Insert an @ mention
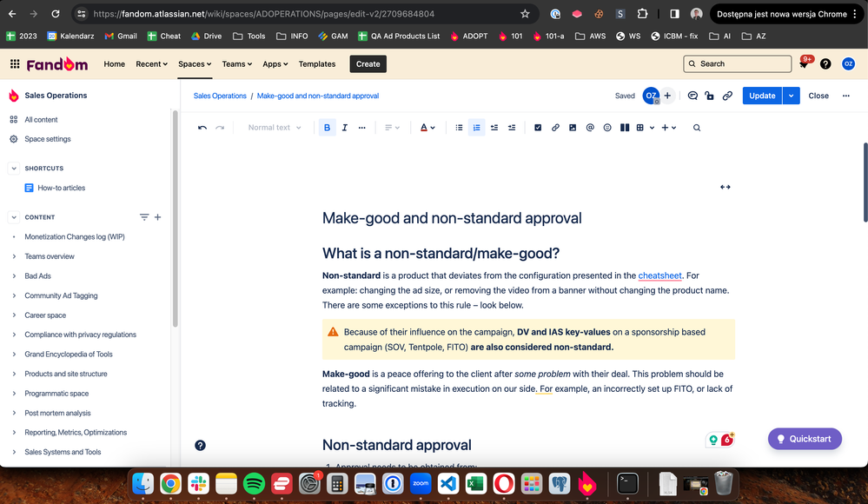This screenshot has width=868, height=504. point(590,128)
